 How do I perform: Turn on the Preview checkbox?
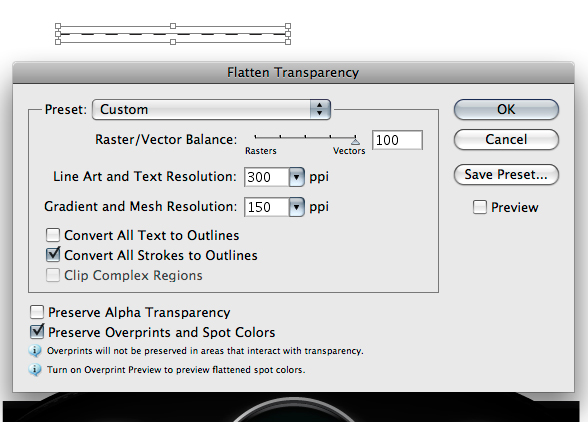480,207
